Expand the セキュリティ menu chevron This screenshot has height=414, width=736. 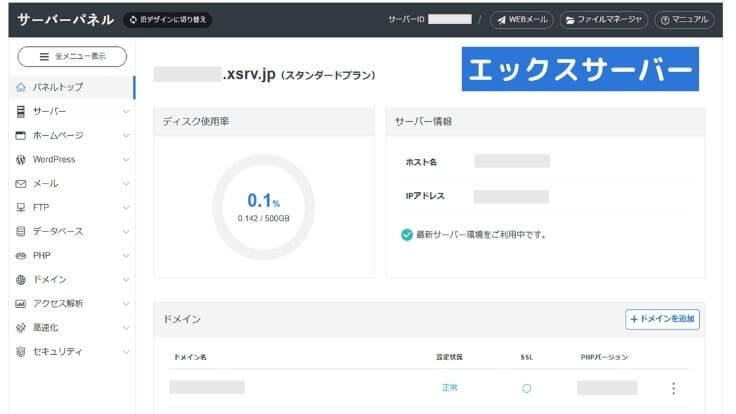pyautogui.click(x=126, y=352)
